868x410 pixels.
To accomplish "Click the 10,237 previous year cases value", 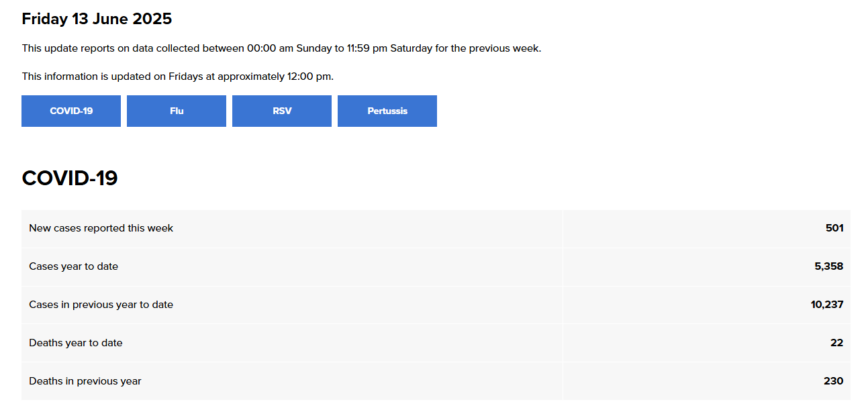I will tap(827, 305).
